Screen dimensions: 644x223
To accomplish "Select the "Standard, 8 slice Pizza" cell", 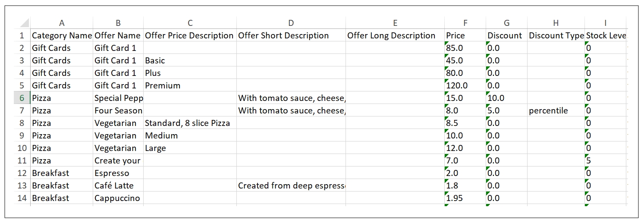I will [190, 123].
